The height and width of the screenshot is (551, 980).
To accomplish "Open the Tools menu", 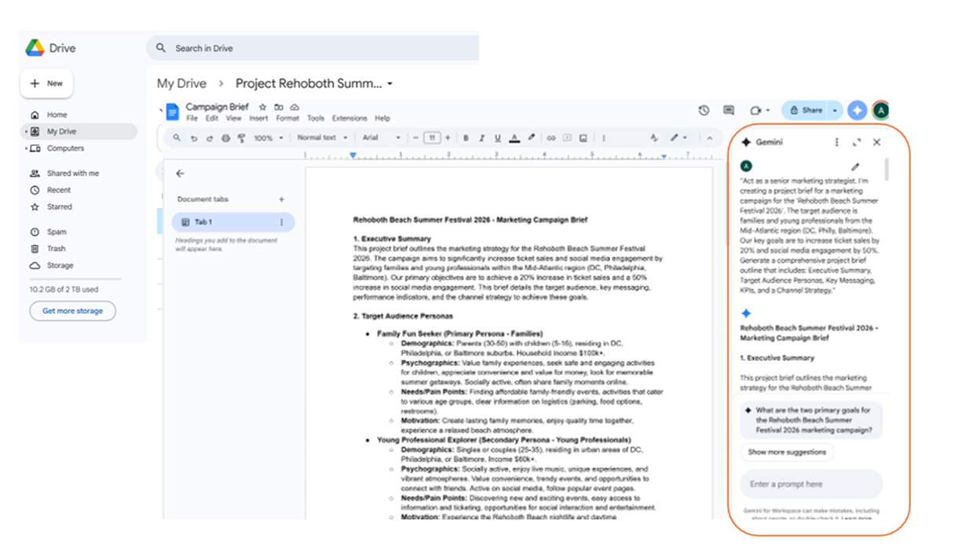I will [316, 119].
